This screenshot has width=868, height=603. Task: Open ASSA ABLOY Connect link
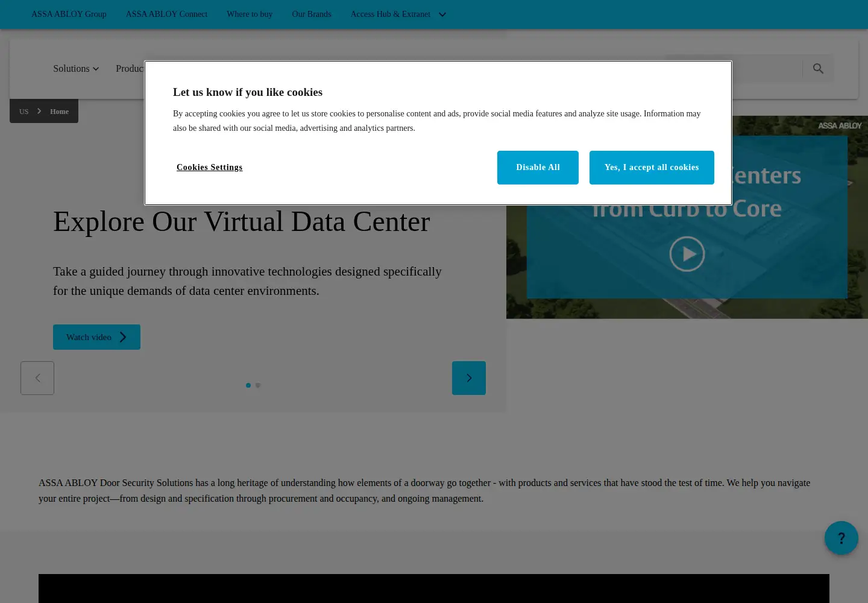click(x=166, y=14)
